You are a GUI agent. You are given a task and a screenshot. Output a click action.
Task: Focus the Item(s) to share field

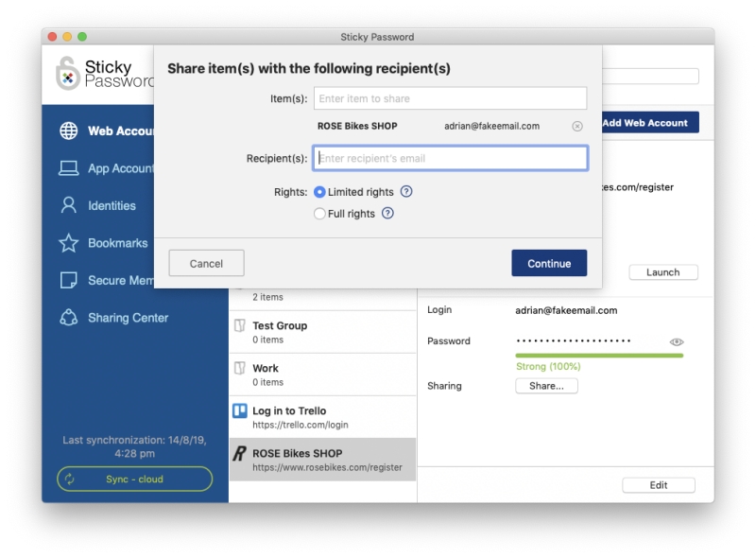tap(451, 98)
